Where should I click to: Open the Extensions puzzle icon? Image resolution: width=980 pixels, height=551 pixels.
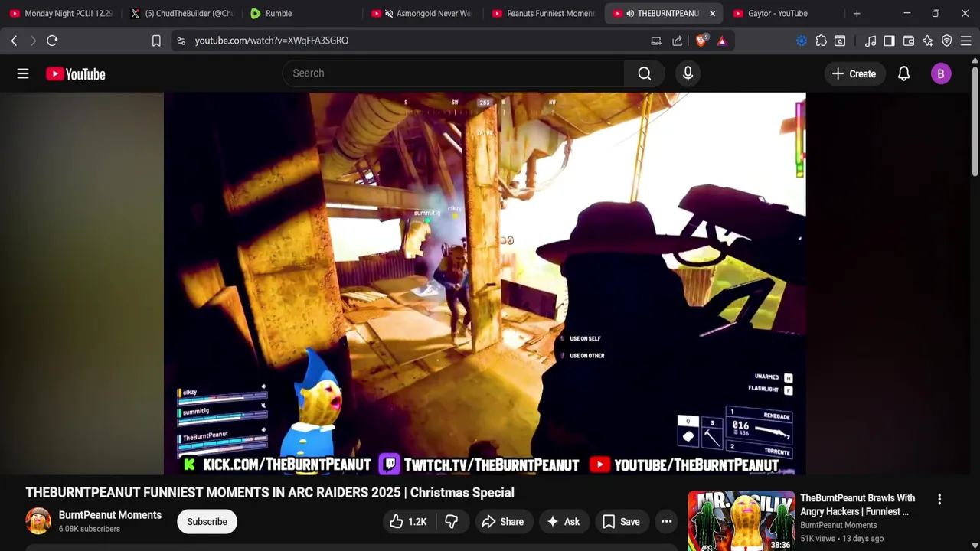pyautogui.click(x=822, y=41)
